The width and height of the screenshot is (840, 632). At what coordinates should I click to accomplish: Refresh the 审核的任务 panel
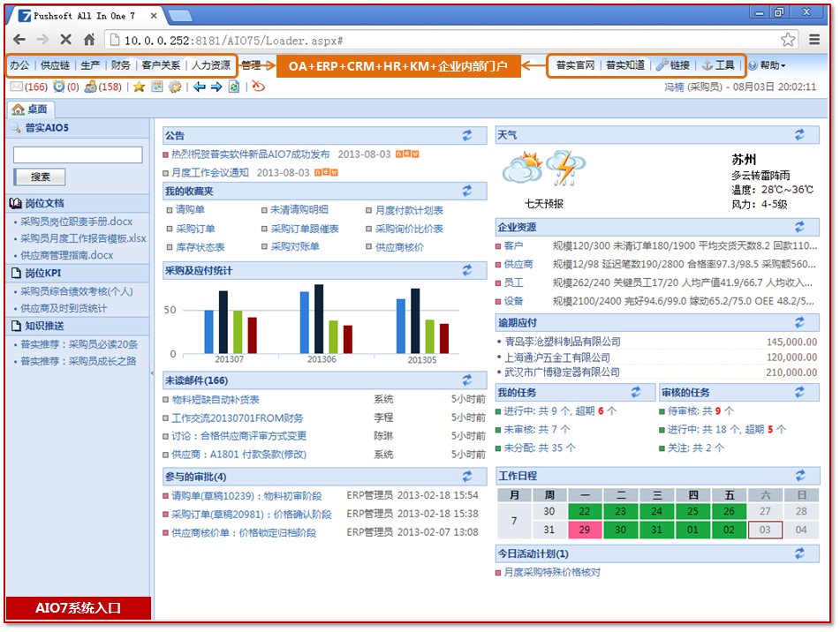click(800, 392)
